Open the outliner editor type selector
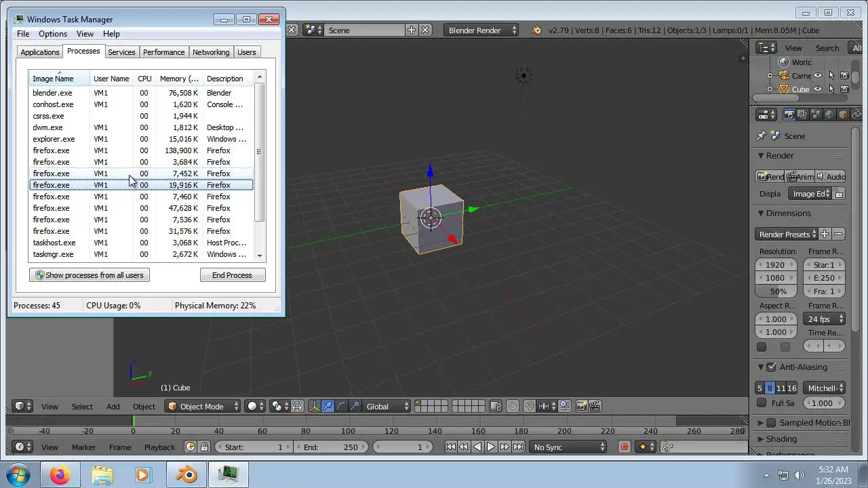Viewport: 868px width, 488px height. tap(766, 47)
